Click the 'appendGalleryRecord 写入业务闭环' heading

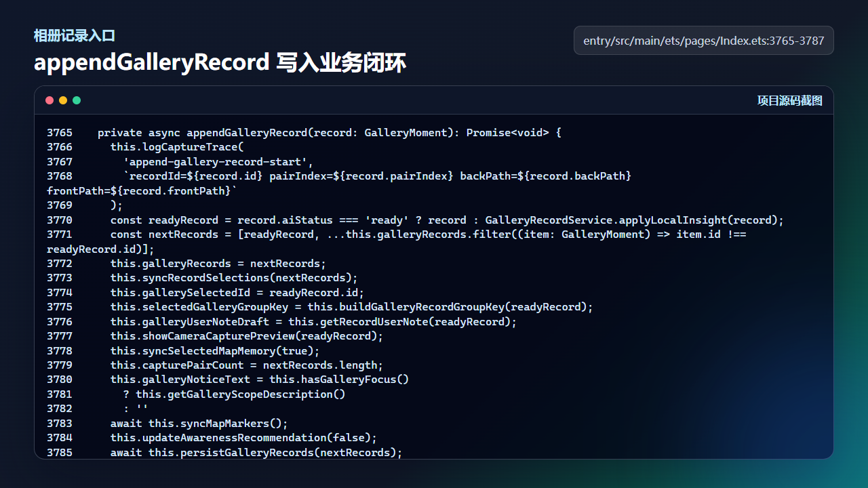pyautogui.click(x=220, y=62)
